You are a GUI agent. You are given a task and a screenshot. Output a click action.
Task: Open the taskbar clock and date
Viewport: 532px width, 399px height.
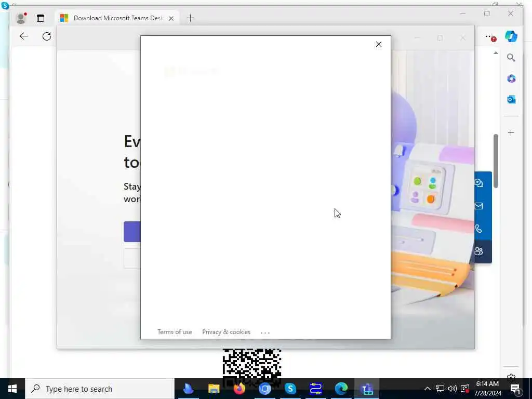[x=487, y=389]
